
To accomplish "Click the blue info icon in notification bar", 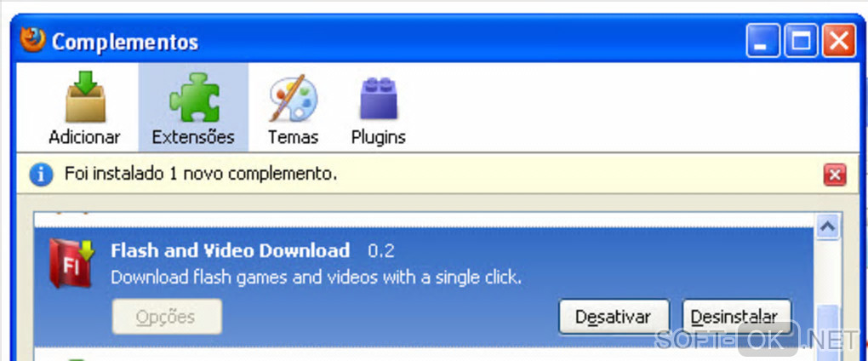I will pyautogui.click(x=42, y=175).
